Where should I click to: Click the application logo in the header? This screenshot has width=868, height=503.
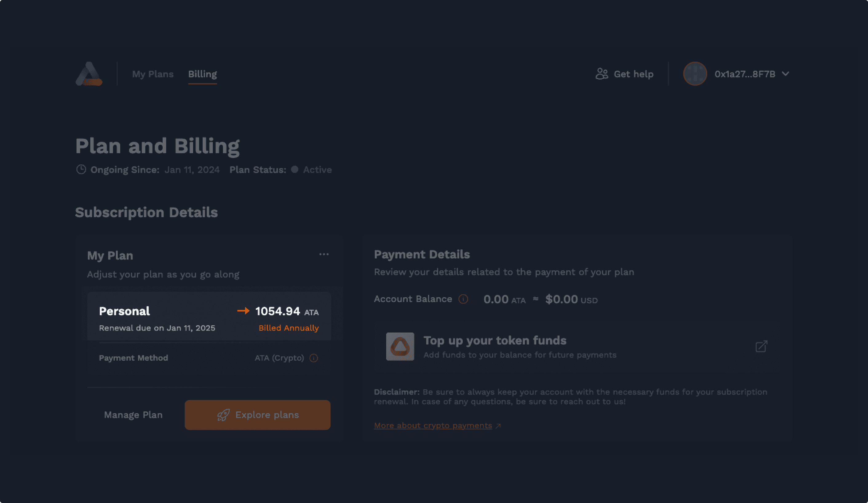(x=89, y=74)
